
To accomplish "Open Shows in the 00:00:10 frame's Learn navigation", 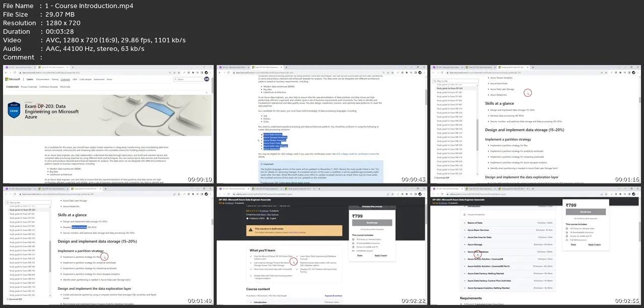I will coord(109,79).
